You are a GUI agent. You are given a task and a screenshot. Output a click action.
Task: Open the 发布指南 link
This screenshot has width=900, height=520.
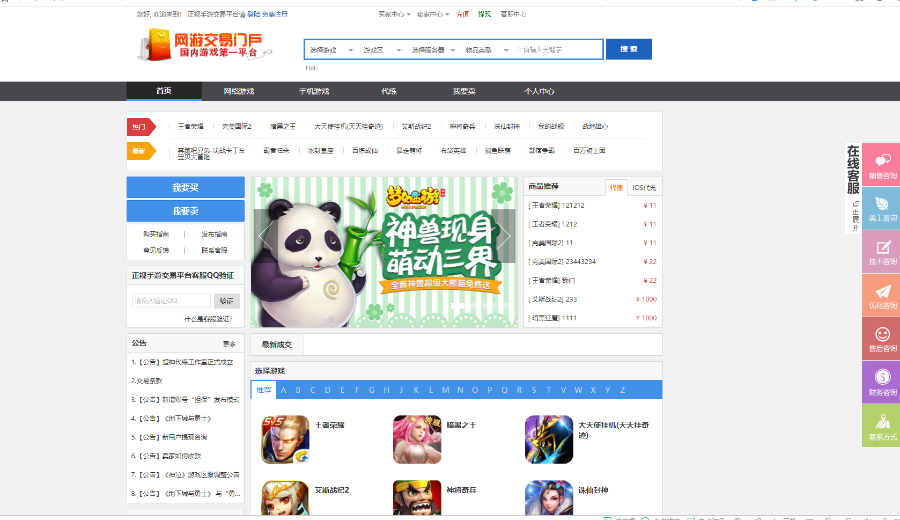point(214,234)
